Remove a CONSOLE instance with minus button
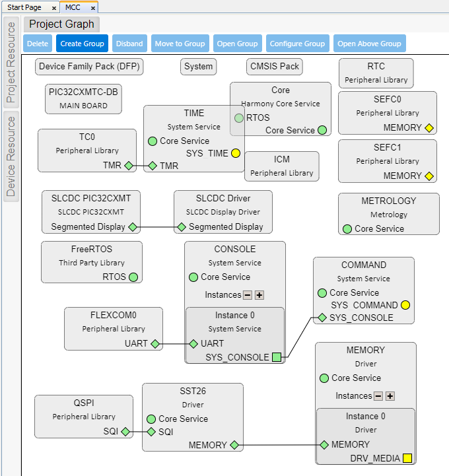Screen dimensions: 449x476 pyautogui.click(x=248, y=295)
